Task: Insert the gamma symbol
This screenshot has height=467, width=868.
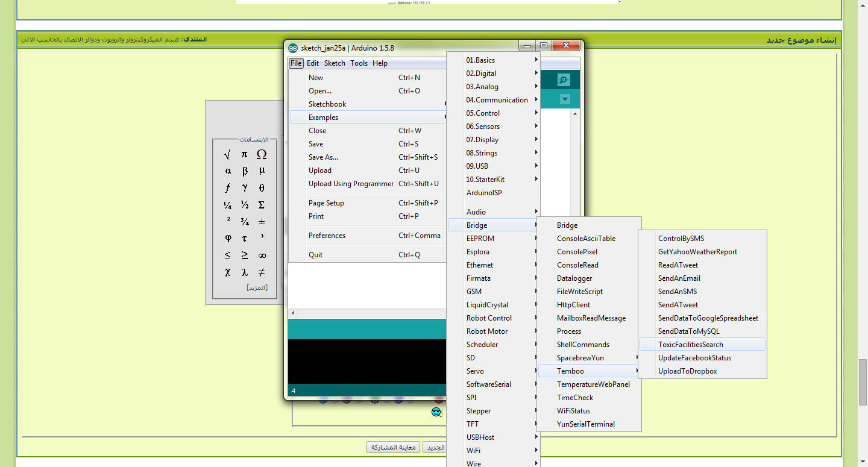Action: 245,188
